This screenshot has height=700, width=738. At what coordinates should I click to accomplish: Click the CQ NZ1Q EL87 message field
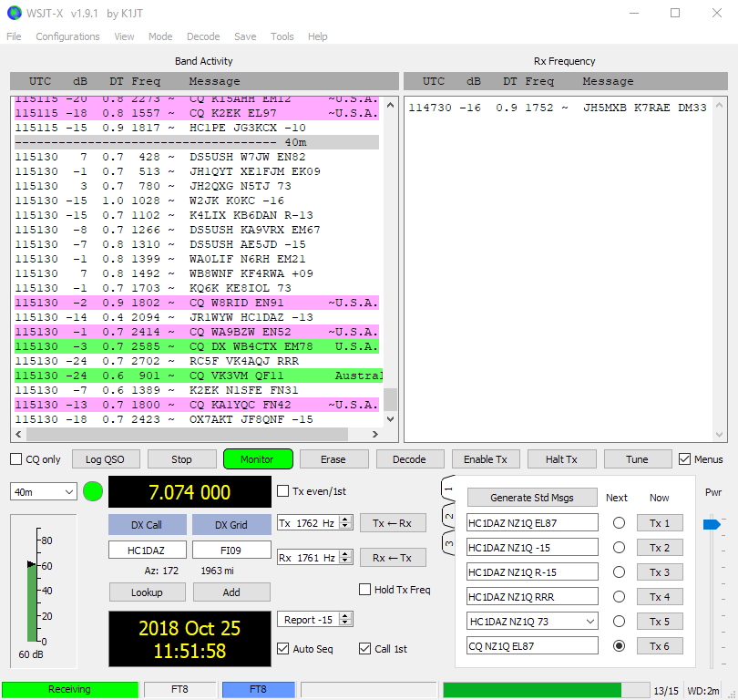pos(532,646)
